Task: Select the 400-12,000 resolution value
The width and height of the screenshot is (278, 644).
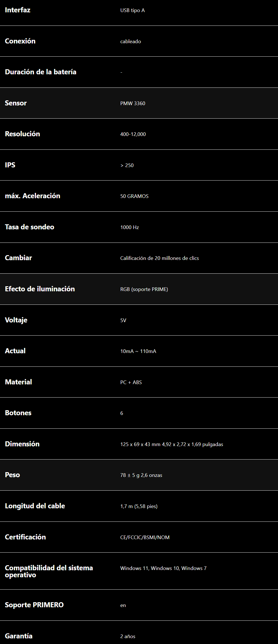Action: [133, 134]
